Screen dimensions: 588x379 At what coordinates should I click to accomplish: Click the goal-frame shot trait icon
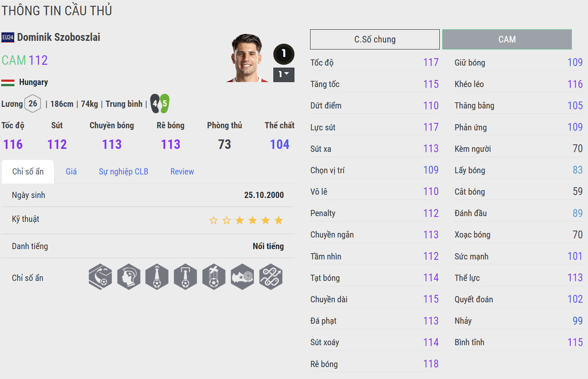coord(185,277)
